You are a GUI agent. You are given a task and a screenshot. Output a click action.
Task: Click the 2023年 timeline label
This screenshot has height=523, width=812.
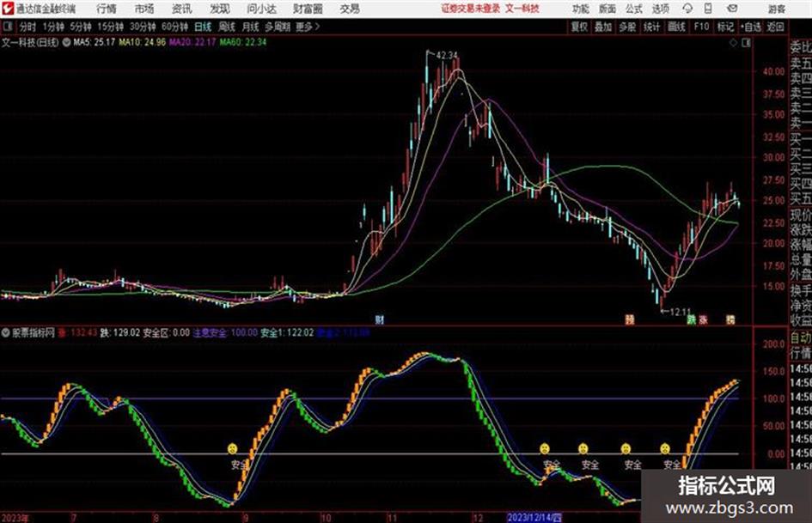[x=15, y=517]
